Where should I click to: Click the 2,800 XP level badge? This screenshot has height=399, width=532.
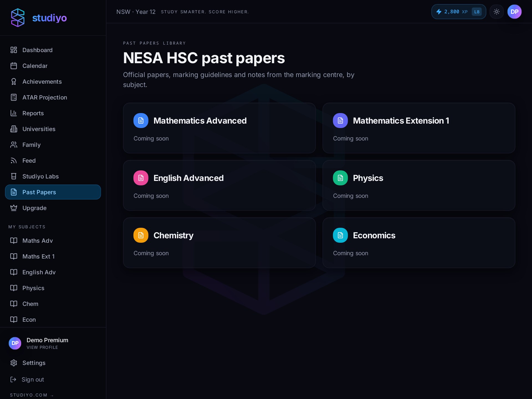point(459,12)
